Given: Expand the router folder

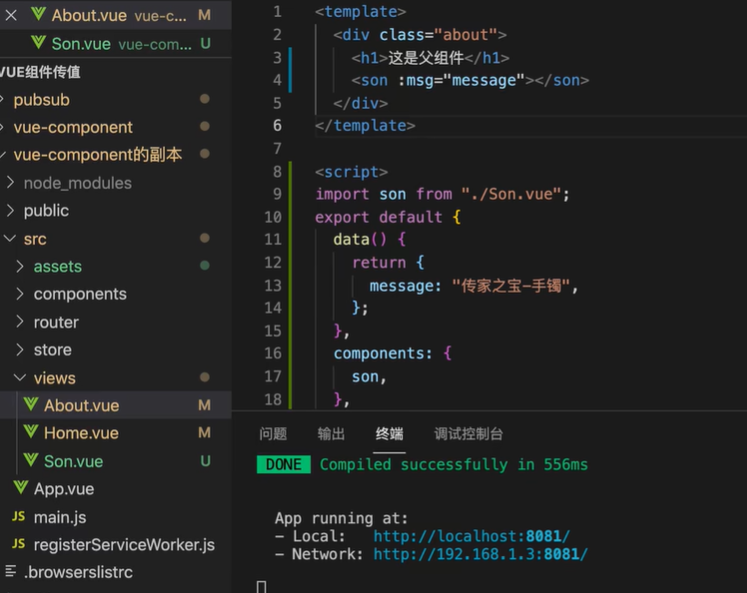Looking at the screenshot, I should click(20, 322).
